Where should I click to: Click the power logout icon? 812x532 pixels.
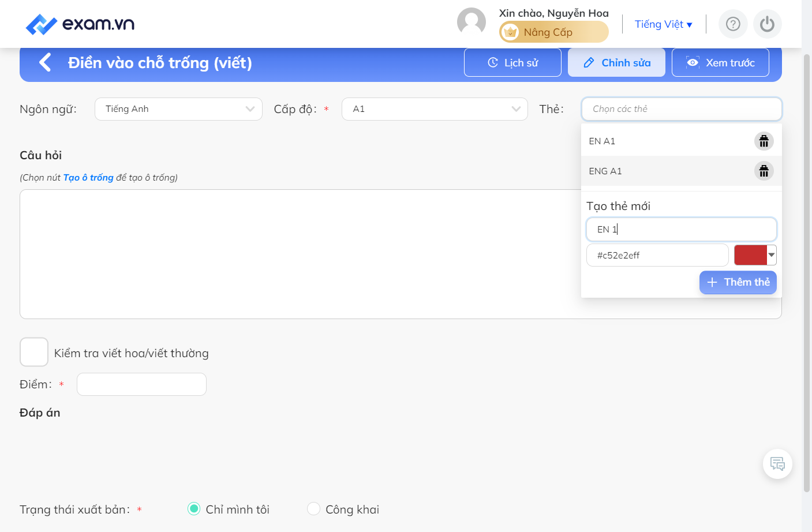pyautogui.click(x=767, y=24)
